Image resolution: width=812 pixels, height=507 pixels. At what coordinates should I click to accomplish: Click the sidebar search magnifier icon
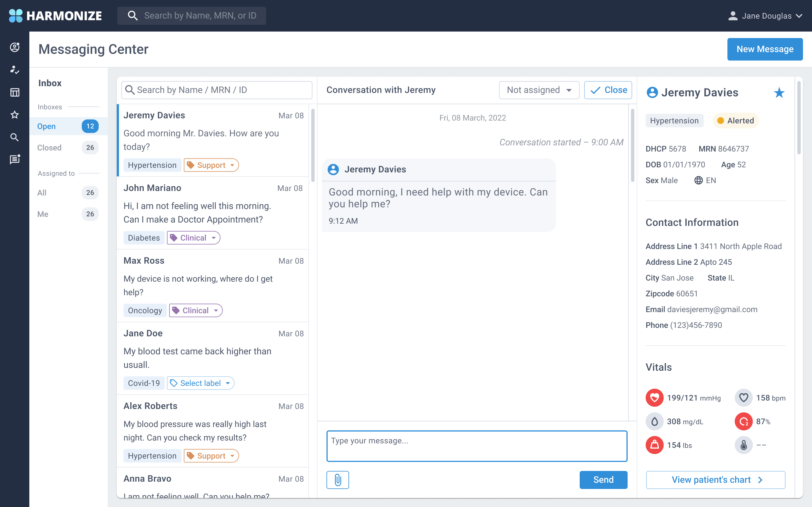click(14, 137)
